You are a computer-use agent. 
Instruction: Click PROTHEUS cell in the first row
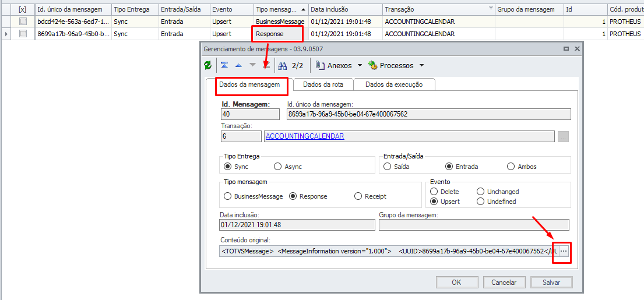tap(625, 22)
